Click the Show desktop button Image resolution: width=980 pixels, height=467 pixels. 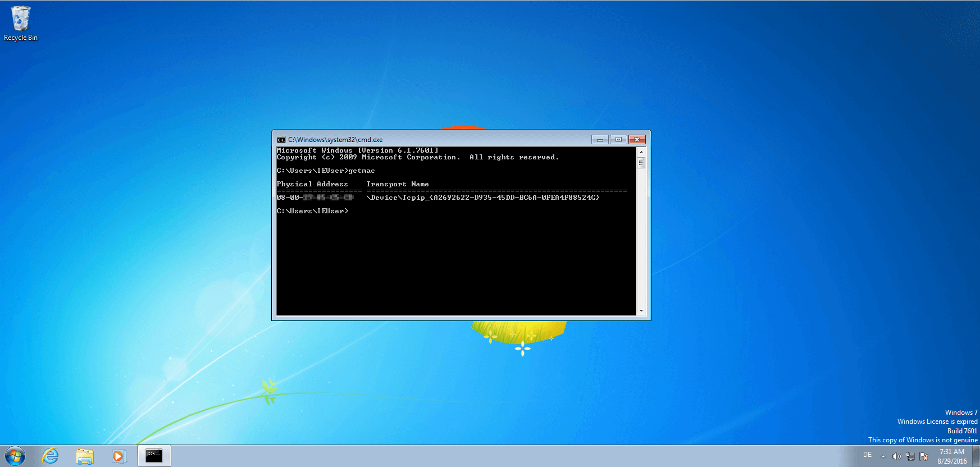click(x=976, y=456)
